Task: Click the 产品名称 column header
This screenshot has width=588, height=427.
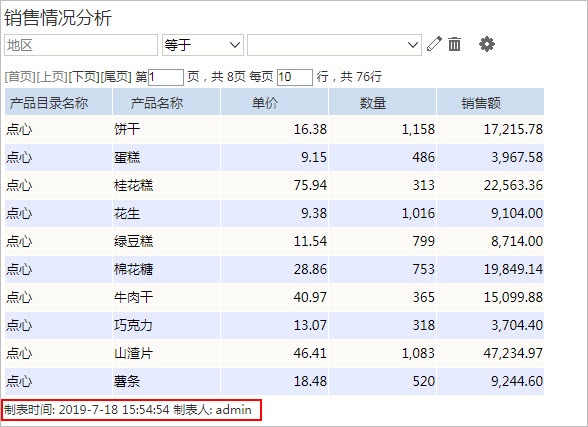Action: 166,102
